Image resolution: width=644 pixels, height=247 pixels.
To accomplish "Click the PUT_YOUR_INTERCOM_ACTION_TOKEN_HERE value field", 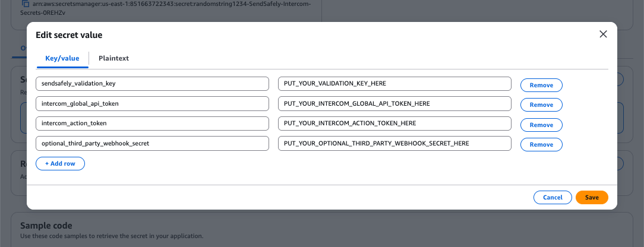I will click(394, 123).
